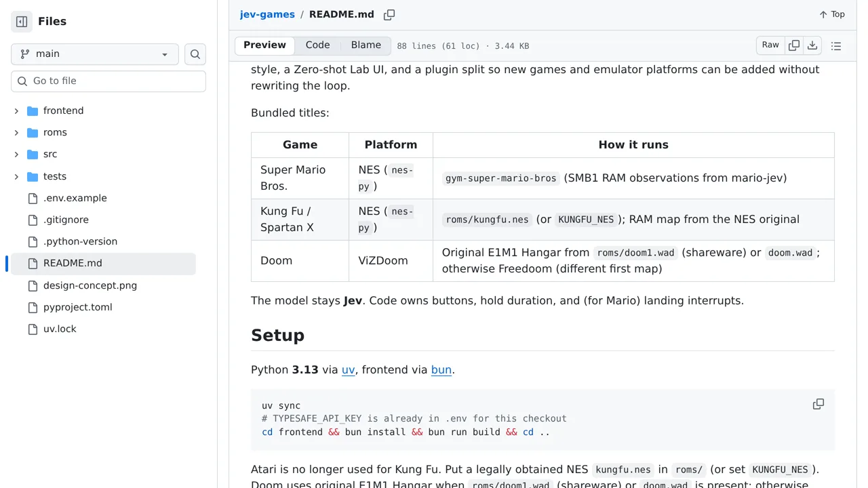868x488 pixels.
Task: Click the frontend folder icon
Action: 33,110
